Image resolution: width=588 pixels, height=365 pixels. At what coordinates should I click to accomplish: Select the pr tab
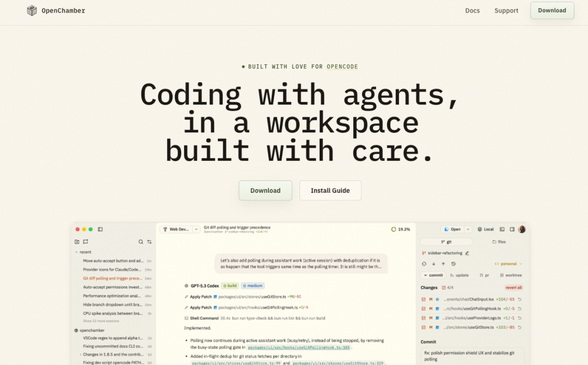pyautogui.click(x=484, y=275)
